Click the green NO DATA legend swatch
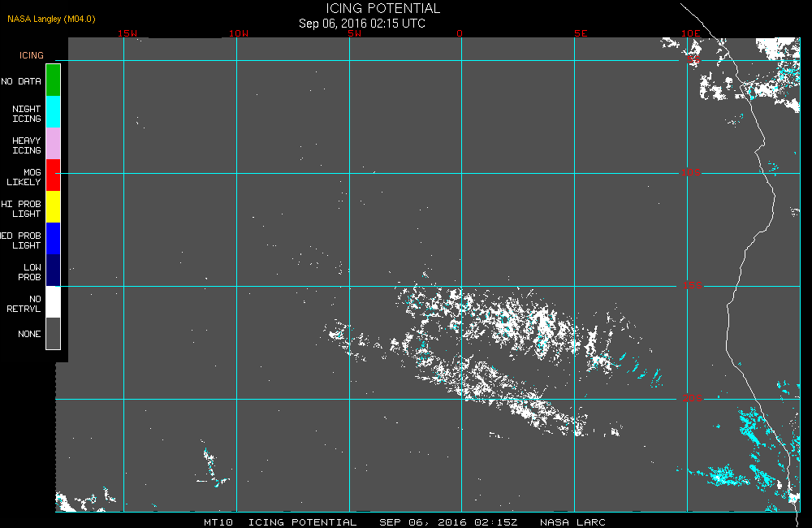The height and width of the screenshot is (528, 812). [54, 80]
